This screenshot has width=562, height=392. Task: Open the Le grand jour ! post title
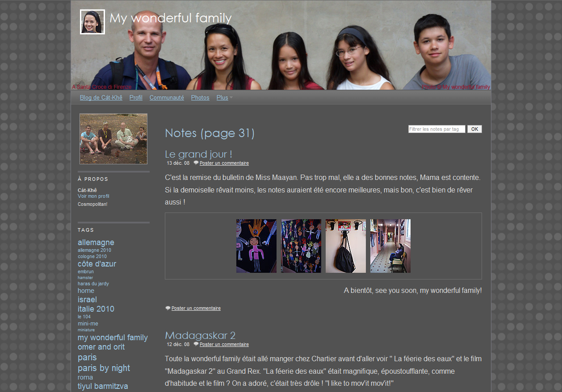198,154
